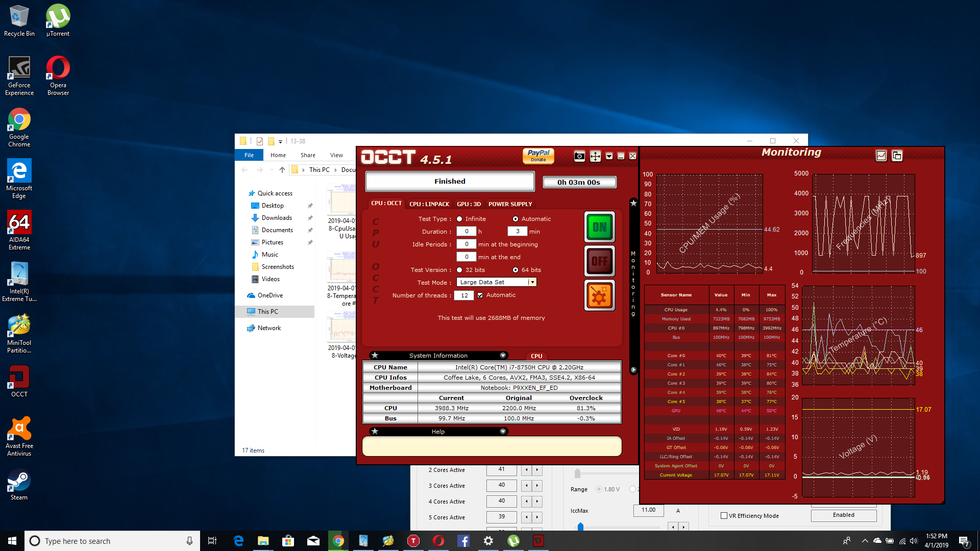Stop the test with the OFF button
This screenshot has height=551, width=980.
pyautogui.click(x=599, y=261)
